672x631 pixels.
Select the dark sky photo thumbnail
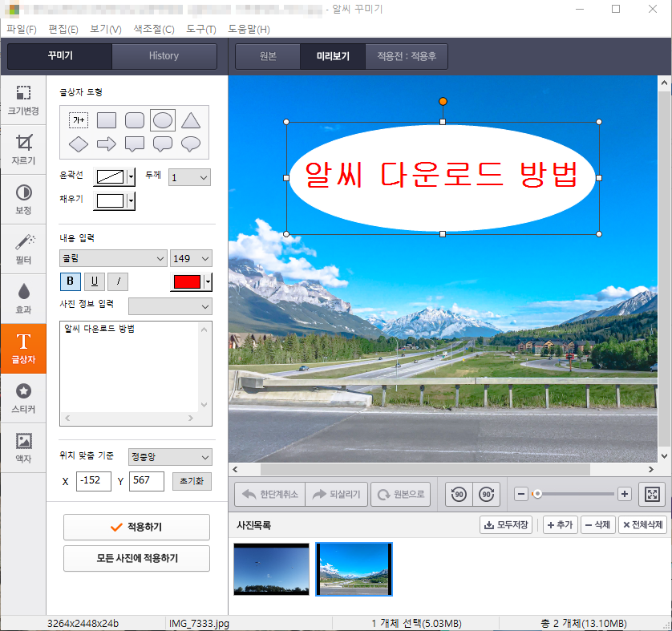point(271,569)
